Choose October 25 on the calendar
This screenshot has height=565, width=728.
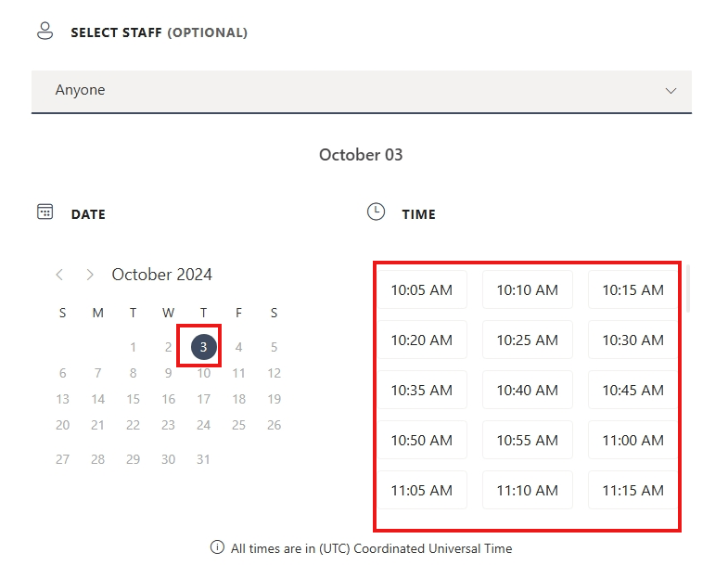coord(238,425)
